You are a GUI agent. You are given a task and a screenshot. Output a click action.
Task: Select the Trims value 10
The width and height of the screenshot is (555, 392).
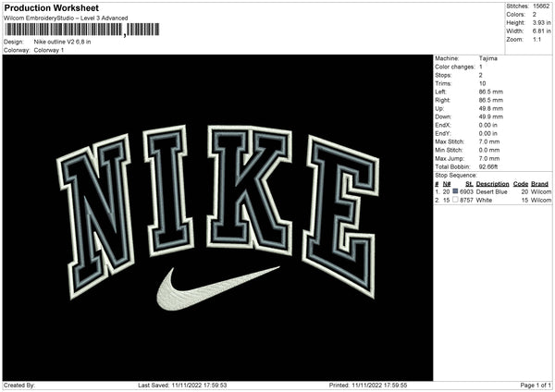coord(483,83)
